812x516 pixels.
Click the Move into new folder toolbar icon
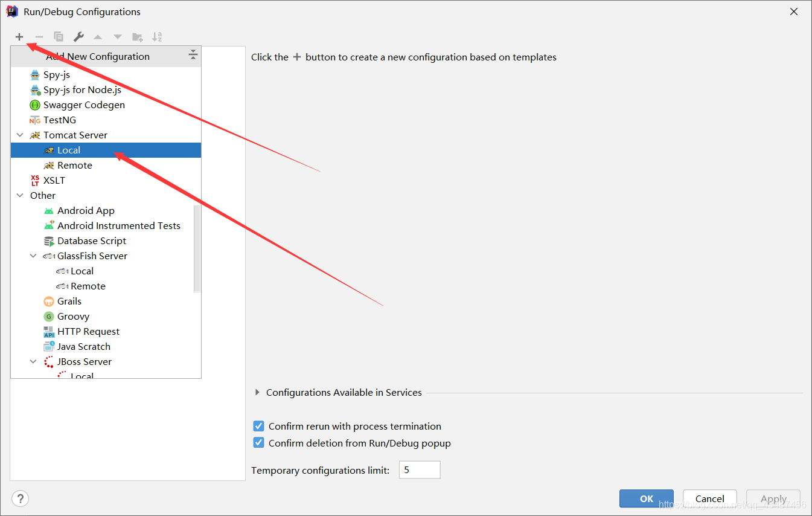pos(138,37)
